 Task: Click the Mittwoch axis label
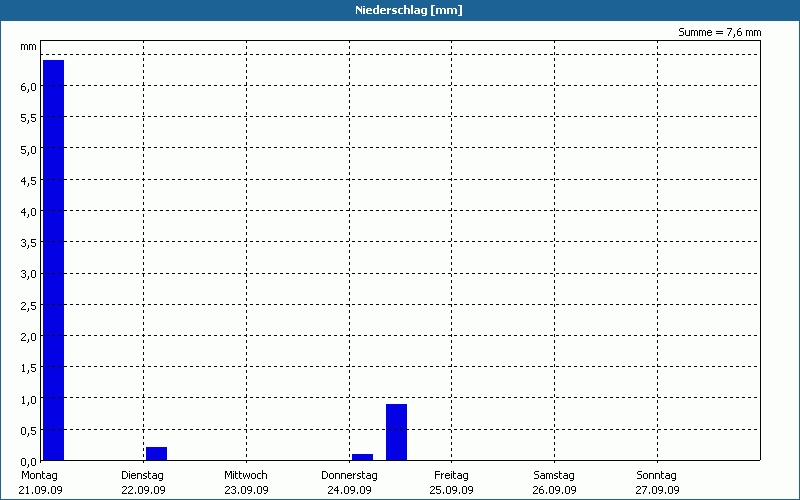coord(246,475)
